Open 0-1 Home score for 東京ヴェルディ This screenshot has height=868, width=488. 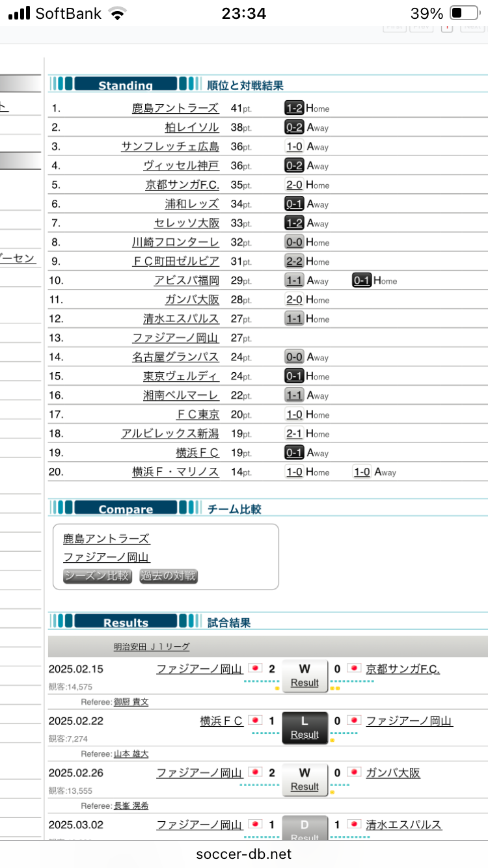(x=294, y=377)
